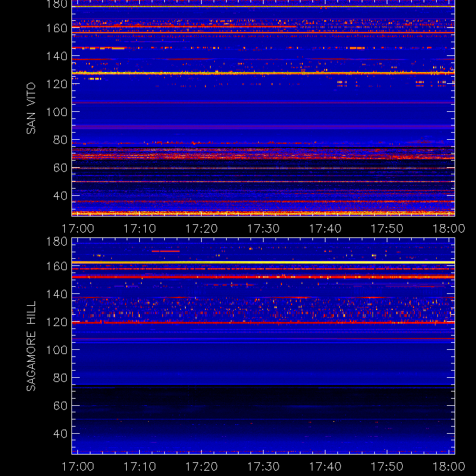Screen dimensions: 476x476
Task: Select the 120 tick label on San Vito plot
Action: (57, 84)
